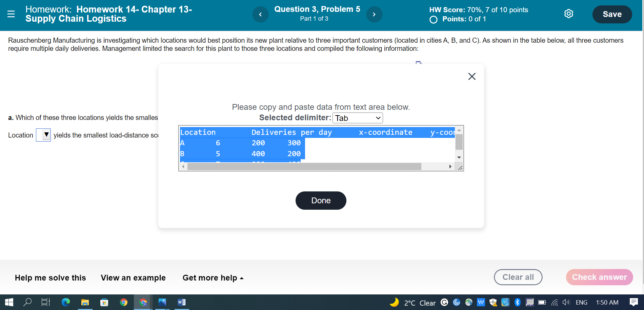The width and height of the screenshot is (644, 310).
Task: Save the homework
Action: tap(612, 14)
